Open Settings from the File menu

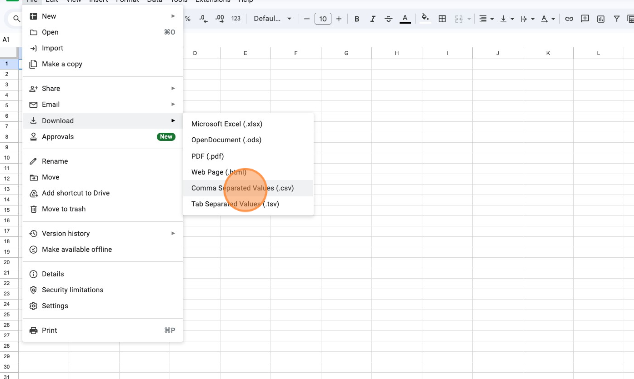[103, 306]
